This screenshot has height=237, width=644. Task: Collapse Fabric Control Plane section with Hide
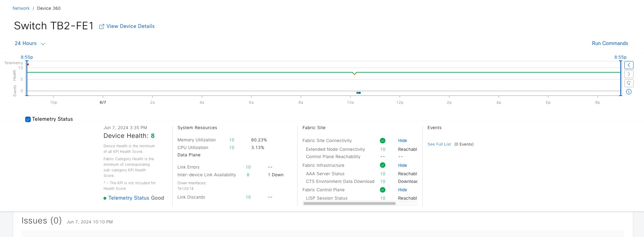[402, 190]
